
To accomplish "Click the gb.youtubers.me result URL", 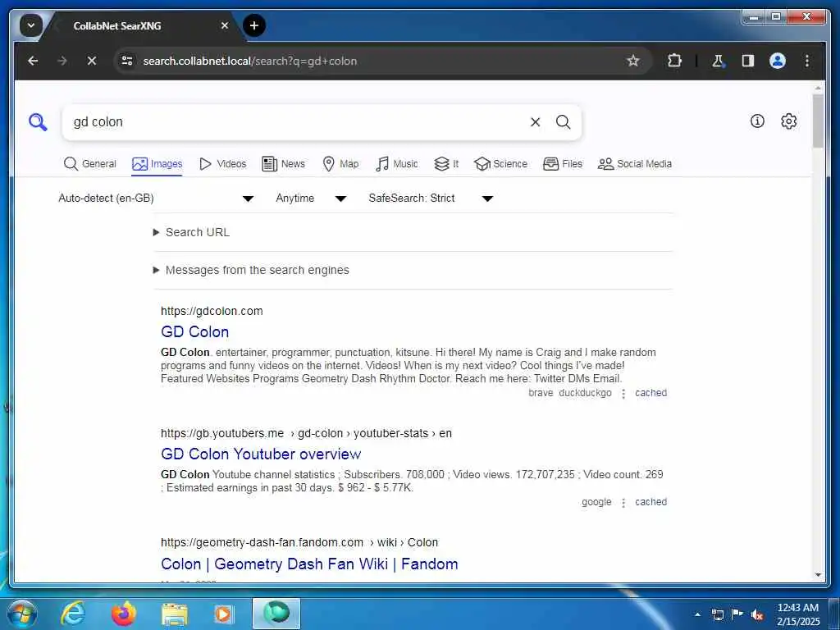I will 307,433.
